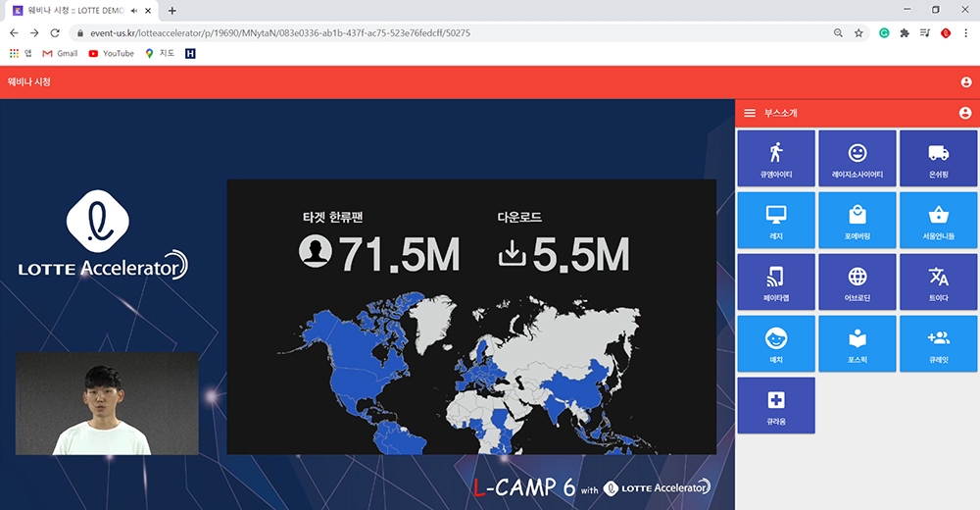Viewport: 980px width, 510px height.
Task: Expand the hamburger menu beside 부스소개
Action: [x=750, y=113]
